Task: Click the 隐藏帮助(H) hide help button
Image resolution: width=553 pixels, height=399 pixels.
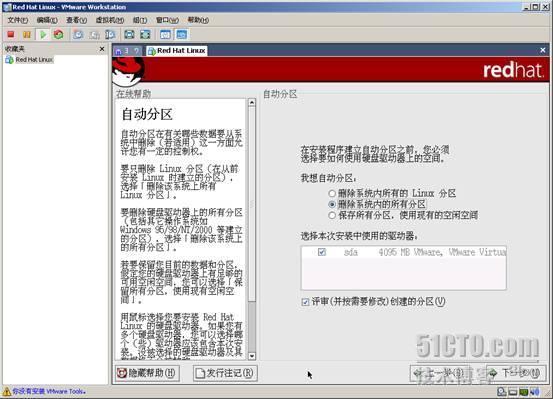Action: (x=147, y=373)
